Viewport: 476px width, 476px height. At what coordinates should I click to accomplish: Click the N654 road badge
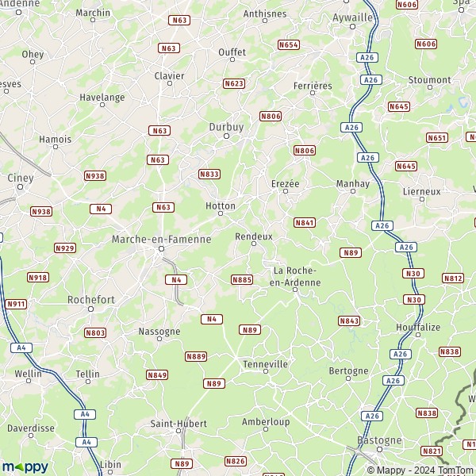289,45
